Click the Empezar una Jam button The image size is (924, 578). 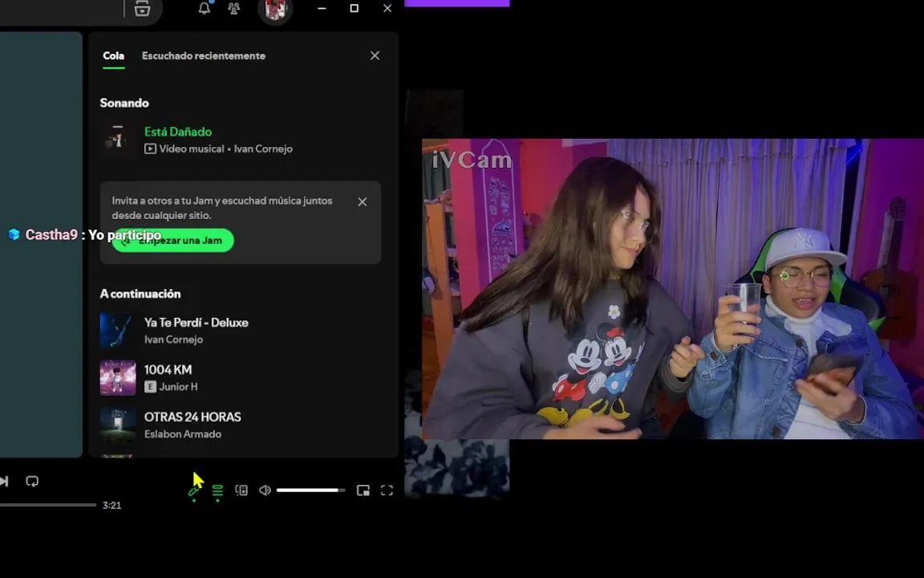pyautogui.click(x=172, y=240)
